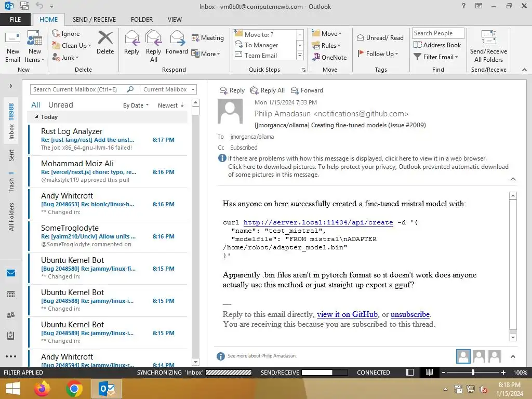
Task: Switch to Normal view in status bar
Action: [x=410, y=372]
